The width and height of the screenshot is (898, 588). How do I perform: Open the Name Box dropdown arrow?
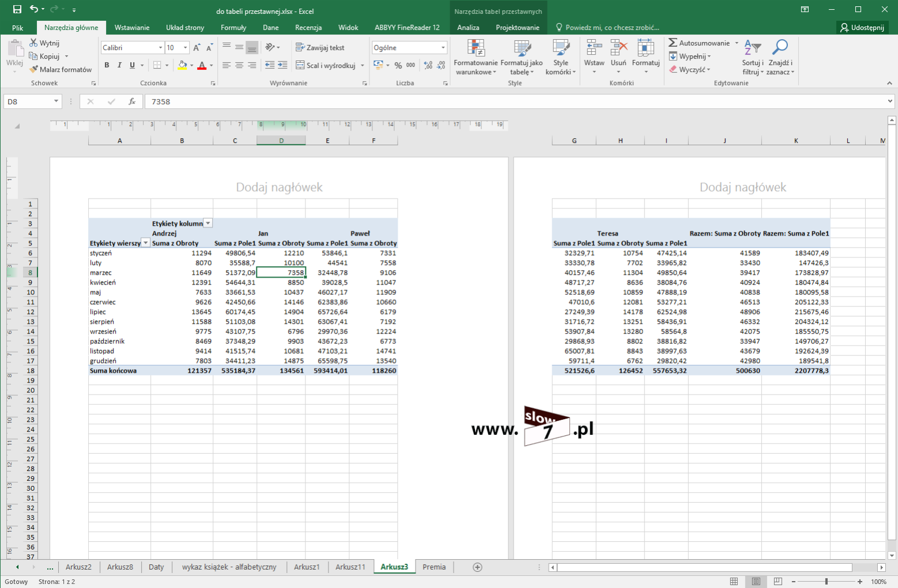pyautogui.click(x=56, y=101)
